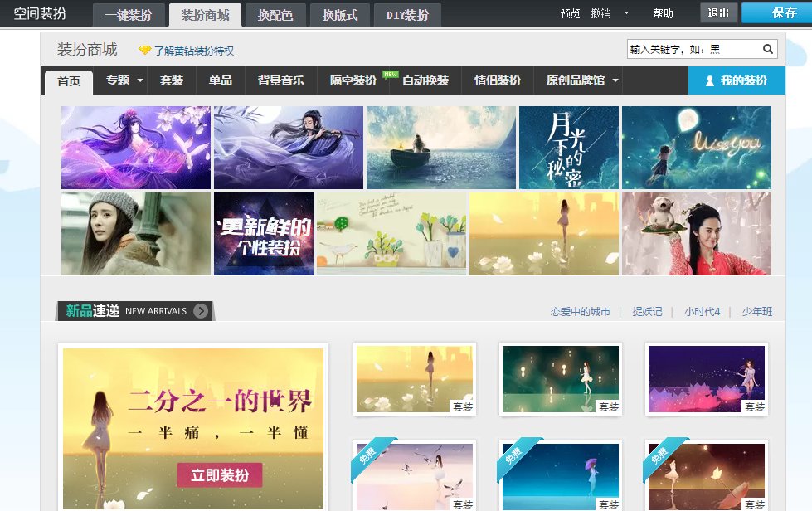The width and height of the screenshot is (812, 511).
Task: Click the search magnifier icon
Action: tap(768, 49)
